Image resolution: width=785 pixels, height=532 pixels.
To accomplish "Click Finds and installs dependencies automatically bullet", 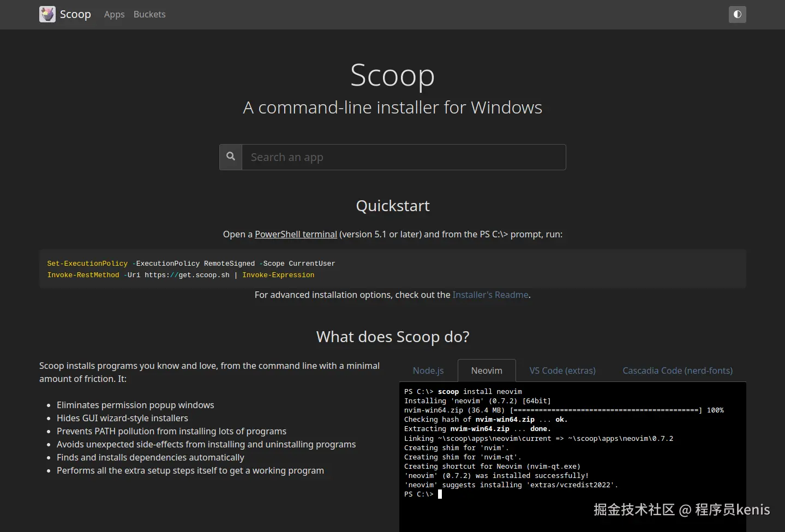I will click(x=151, y=457).
